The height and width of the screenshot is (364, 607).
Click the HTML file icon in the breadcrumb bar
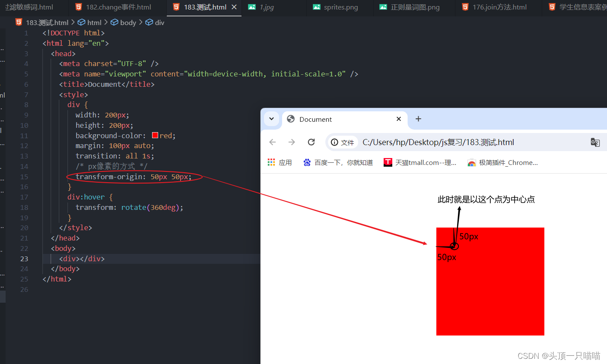[x=19, y=22]
